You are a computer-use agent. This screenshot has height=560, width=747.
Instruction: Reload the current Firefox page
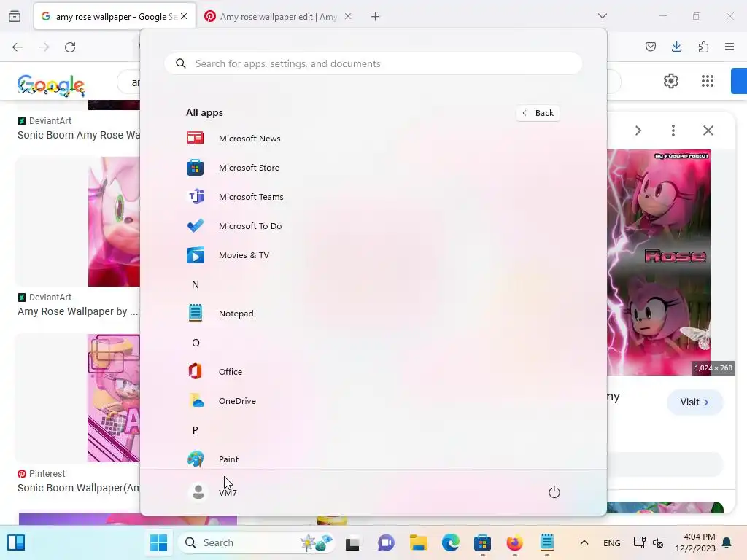coord(70,47)
